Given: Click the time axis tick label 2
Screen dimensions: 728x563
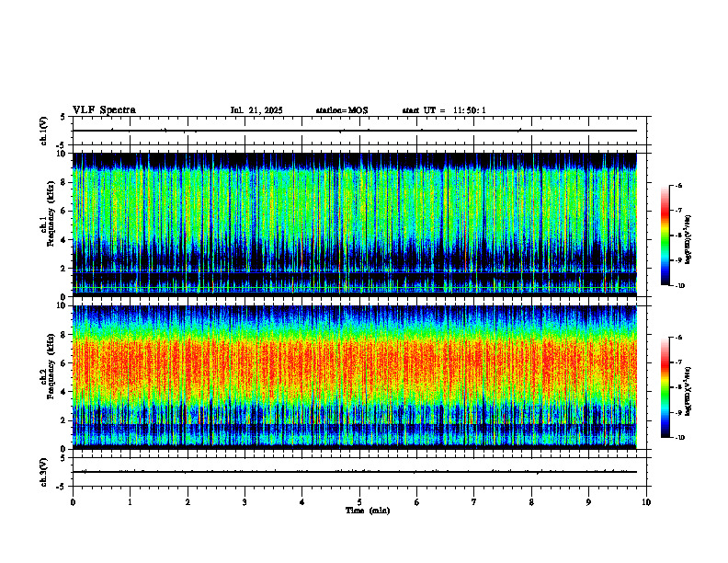Looking at the screenshot, I should coord(188,502).
